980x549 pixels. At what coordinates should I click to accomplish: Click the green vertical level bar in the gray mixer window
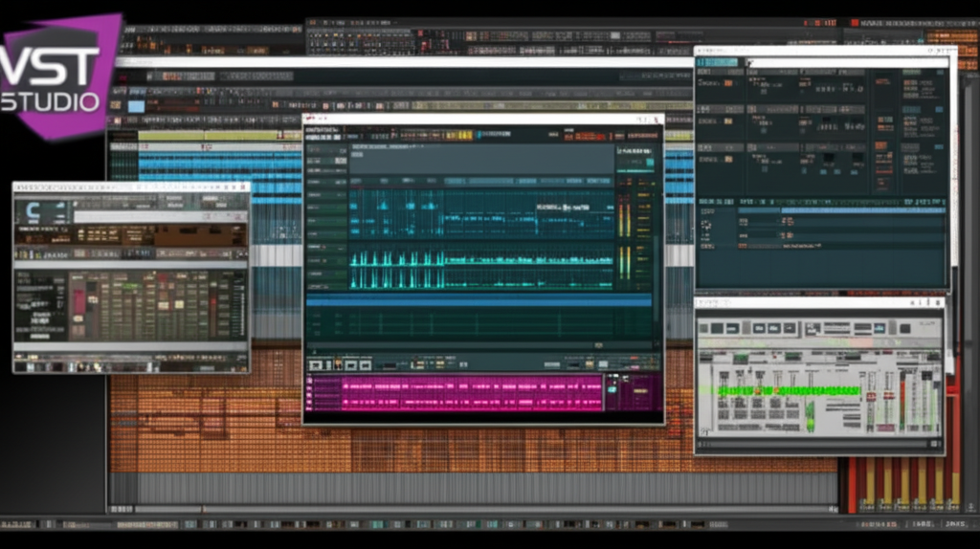click(811, 419)
